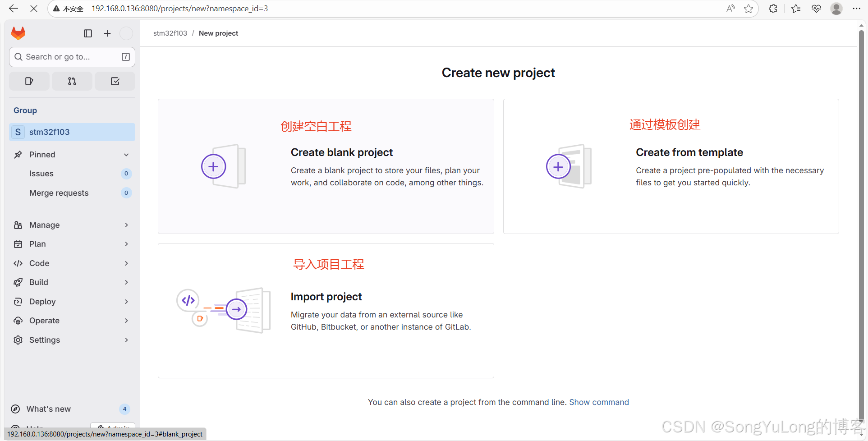Open Issues in the sidebar

pos(72,174)
